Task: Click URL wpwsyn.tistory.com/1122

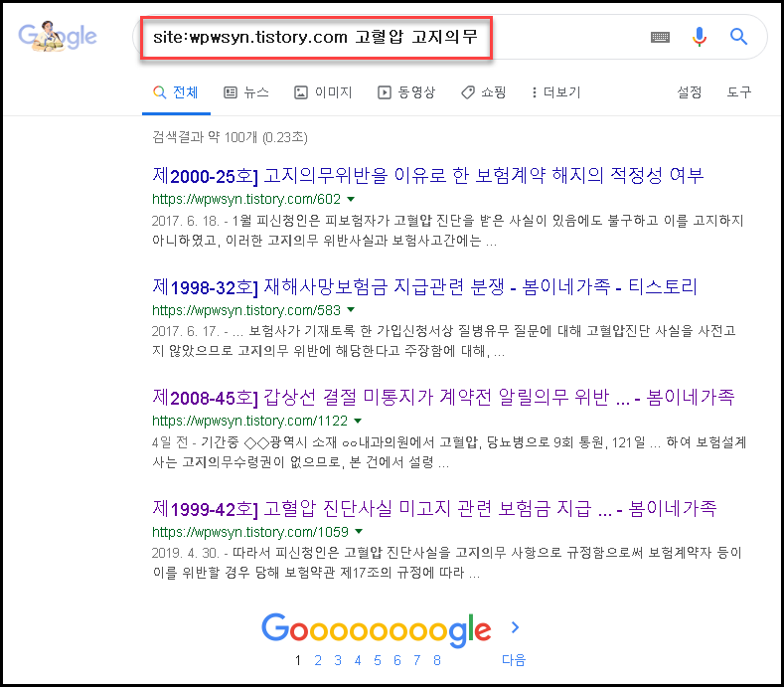Action: (x=249, y=421)
